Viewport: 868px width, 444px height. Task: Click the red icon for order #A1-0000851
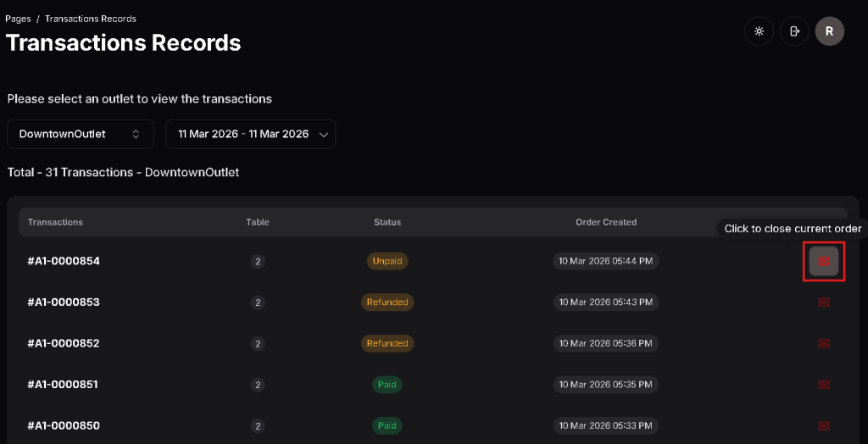point(823,385)
